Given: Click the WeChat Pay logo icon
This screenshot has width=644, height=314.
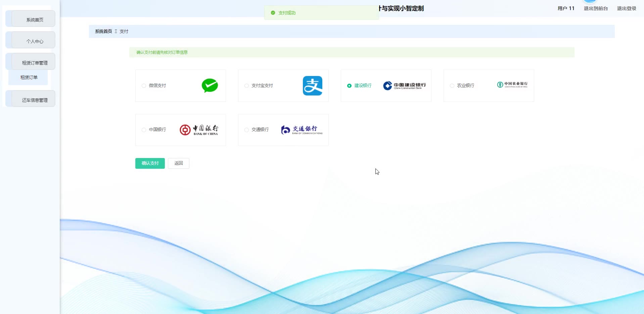Looking at the screenshot, I should tap(210, 85).
